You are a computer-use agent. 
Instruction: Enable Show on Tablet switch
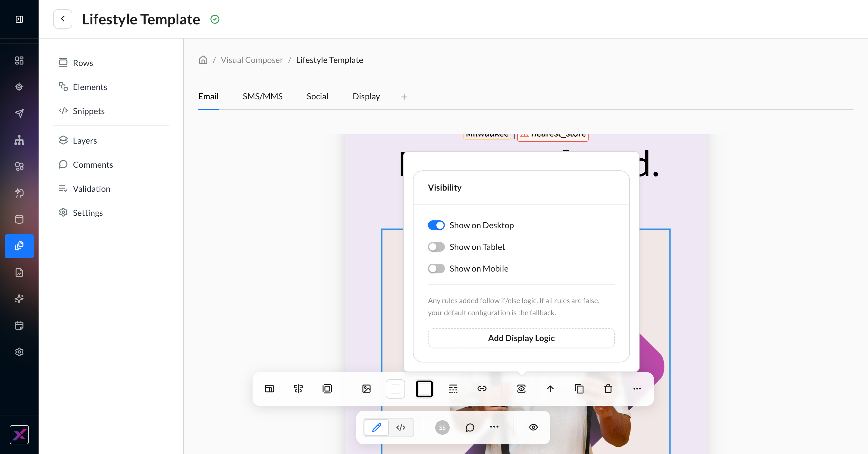[436, 247]
